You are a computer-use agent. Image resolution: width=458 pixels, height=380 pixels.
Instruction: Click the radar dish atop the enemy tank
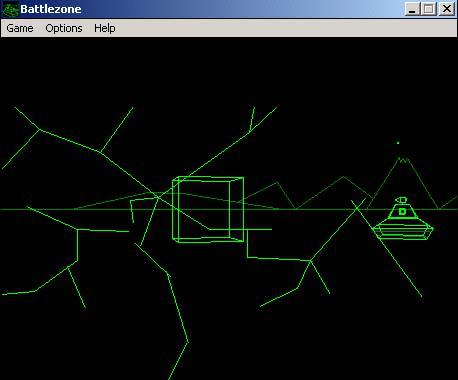coord(401,200)
